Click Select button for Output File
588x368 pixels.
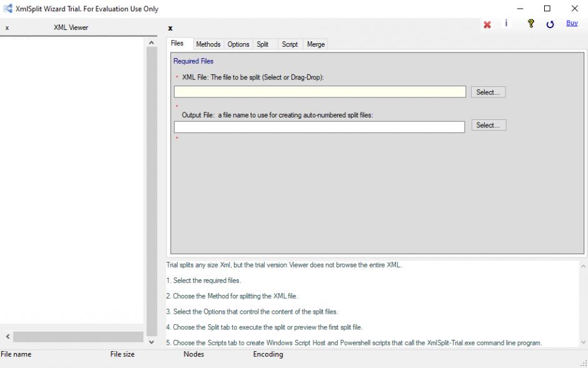[489, 125]
